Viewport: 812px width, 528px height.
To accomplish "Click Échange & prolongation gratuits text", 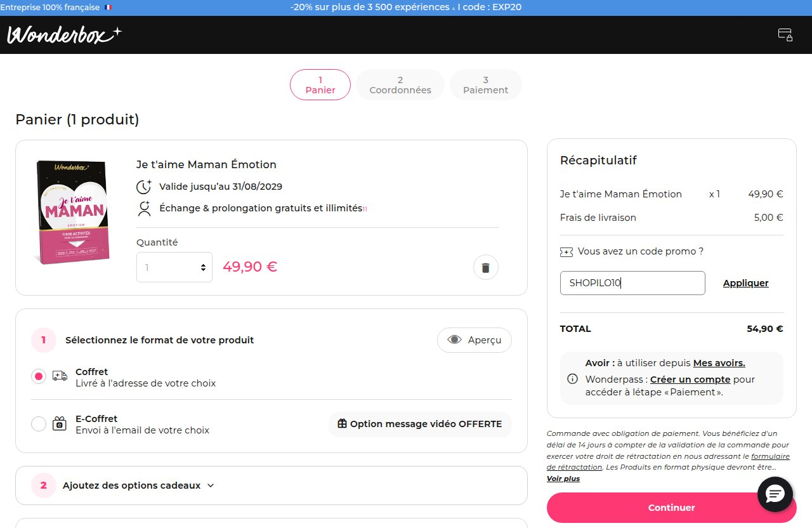I will [261, 208].
